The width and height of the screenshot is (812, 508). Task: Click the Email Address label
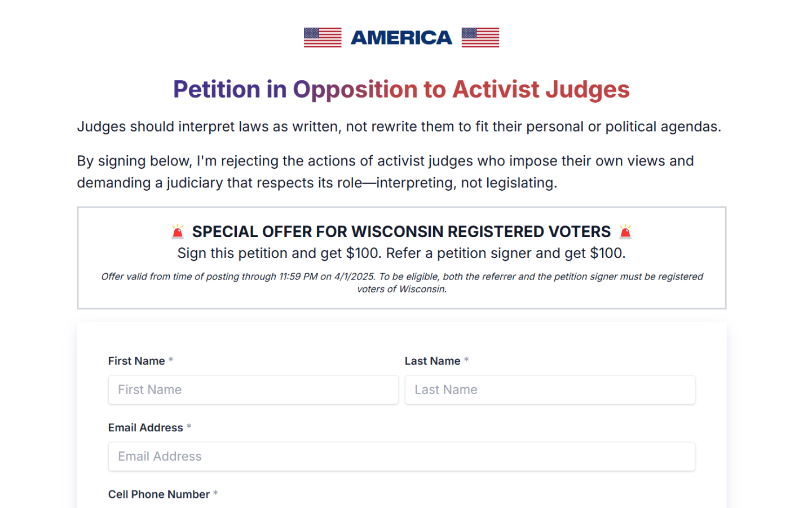[x=145, y=428]
